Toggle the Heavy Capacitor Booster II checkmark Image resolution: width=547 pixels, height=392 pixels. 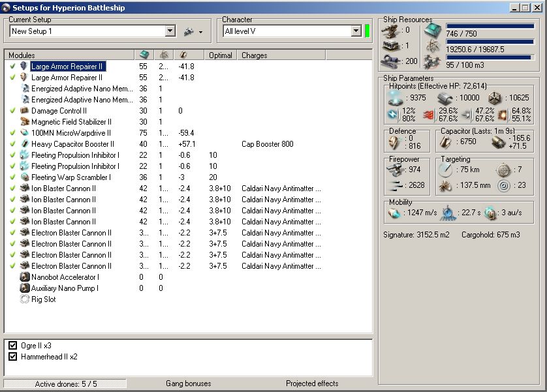pyautogui.click(x=13, y=144)
